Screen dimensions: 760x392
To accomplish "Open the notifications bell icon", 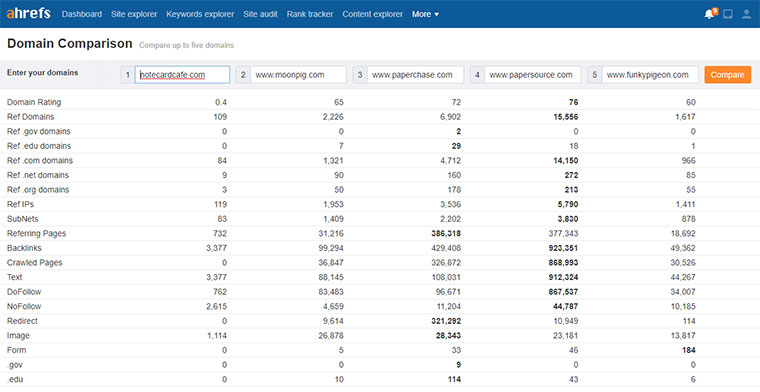I will click(x=710, y=14).
